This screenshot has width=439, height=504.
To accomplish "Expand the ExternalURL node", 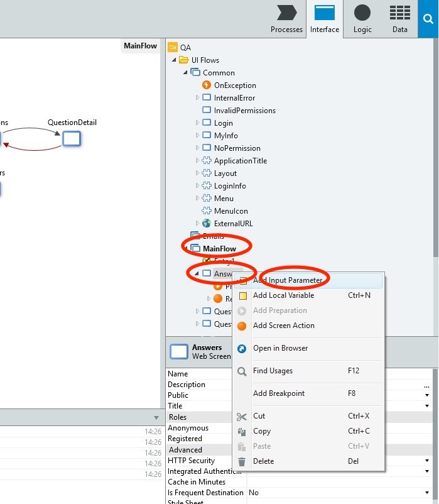I will click(x=197, y=223).
